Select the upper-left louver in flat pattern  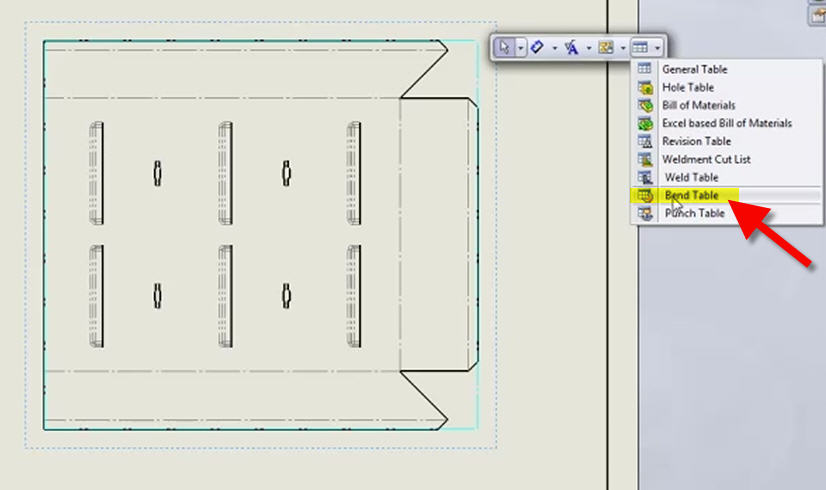[x=97, y=173]
